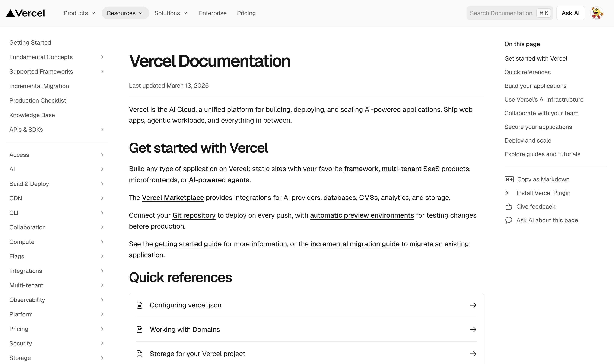Focus the Search Documentation field
Image resolution: width=614 pixels, height=364 pixels.
click(x=501, y=13)
